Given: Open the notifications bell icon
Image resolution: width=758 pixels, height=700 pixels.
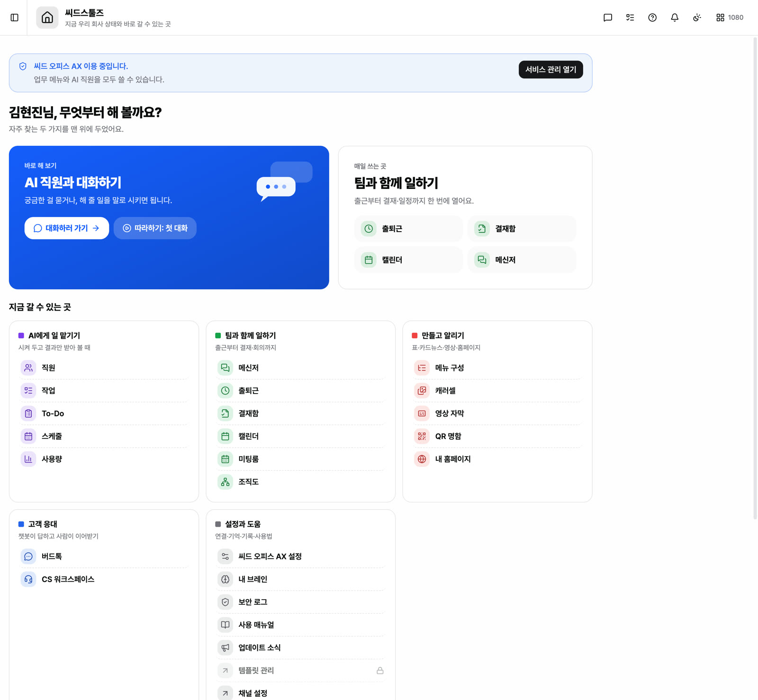Looking at the screenshot, I should point(675,18).
